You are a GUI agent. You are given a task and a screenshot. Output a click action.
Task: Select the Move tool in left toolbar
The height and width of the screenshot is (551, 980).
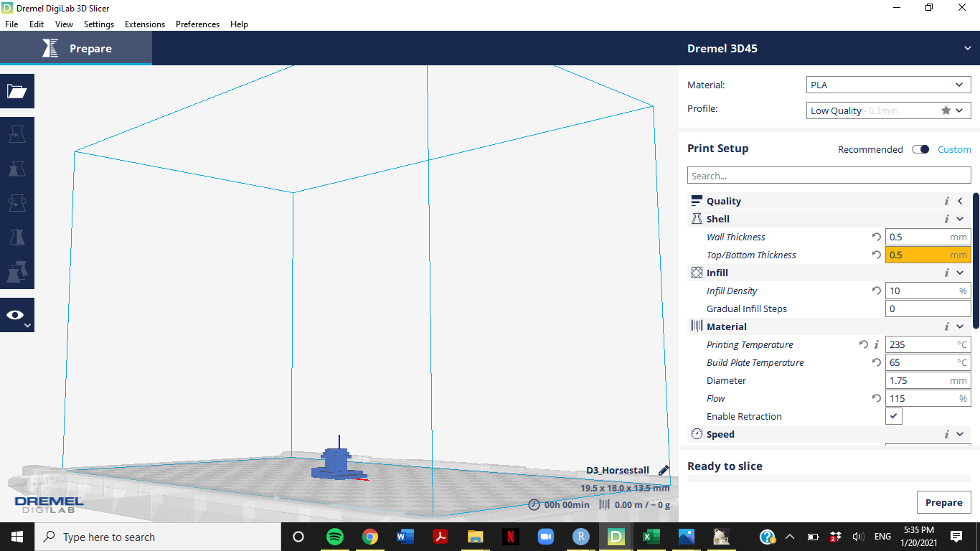point(17,134)
